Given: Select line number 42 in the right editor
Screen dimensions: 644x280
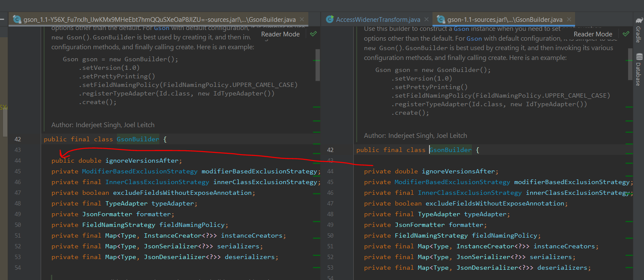Looking at the screenshot, I should click(x=330, y=149).
